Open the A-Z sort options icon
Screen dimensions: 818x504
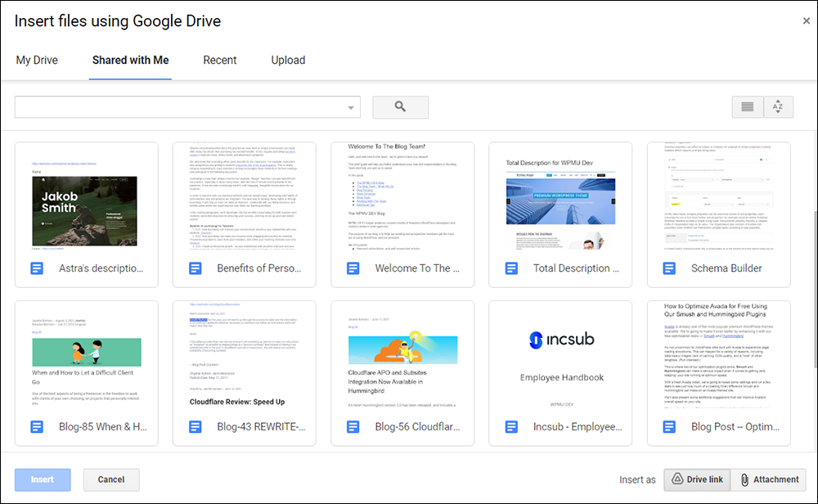778,107
